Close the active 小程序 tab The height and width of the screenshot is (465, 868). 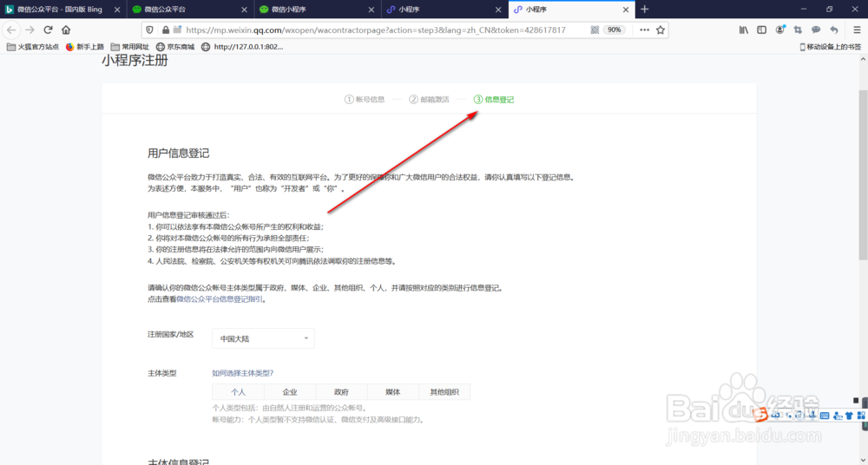pyautogui.click(x=626, y=10)
